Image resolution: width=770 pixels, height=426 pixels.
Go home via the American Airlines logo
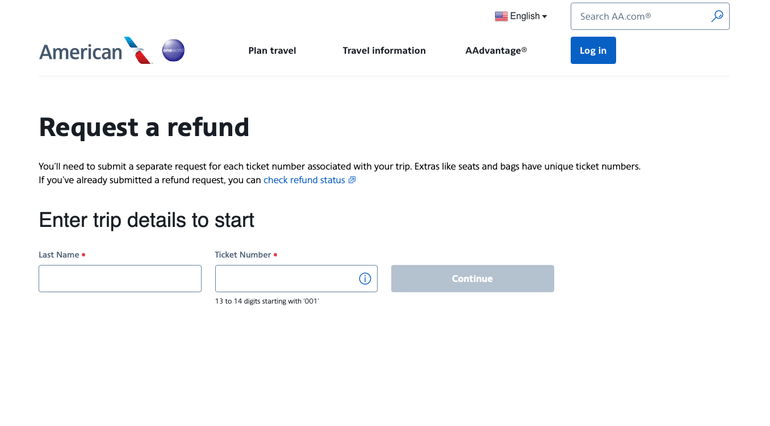point(94,51)
